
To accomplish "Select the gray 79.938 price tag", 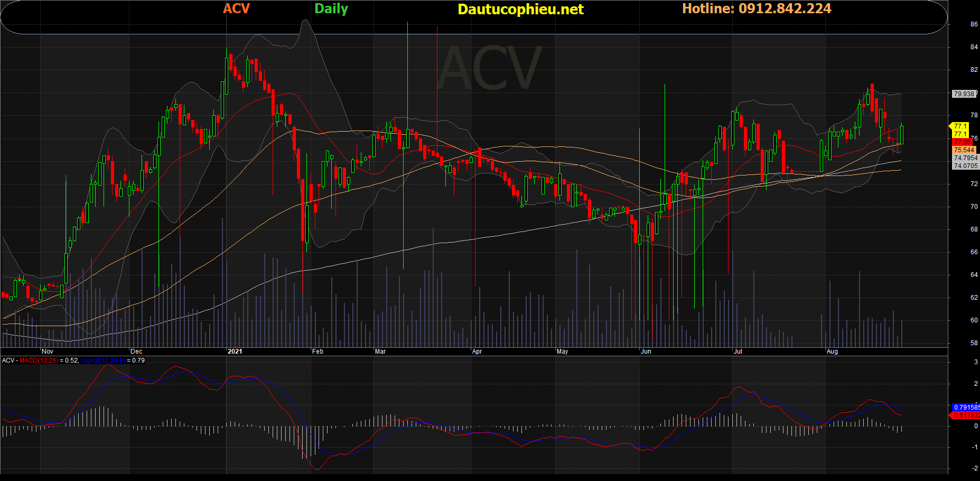I will coord(964,94).
